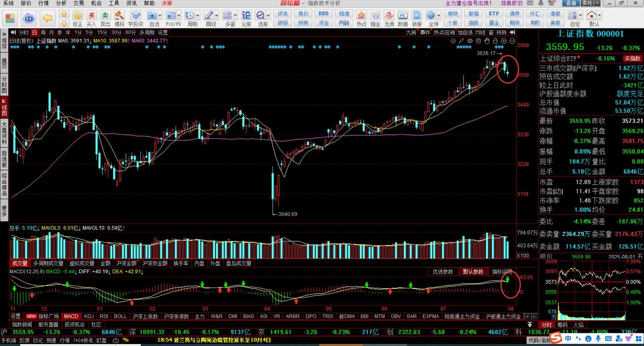Viewport: 644px width, 346px height.
Task: Click the ETF button in toolbar
Action: (494, 14)
